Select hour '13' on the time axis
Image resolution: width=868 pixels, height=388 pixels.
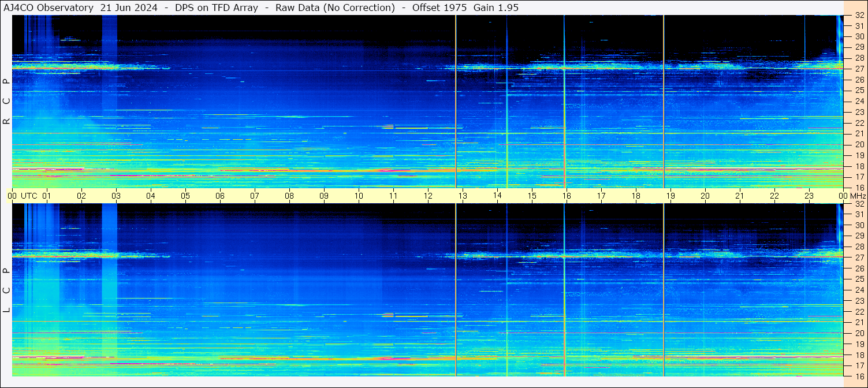(463, 196)
